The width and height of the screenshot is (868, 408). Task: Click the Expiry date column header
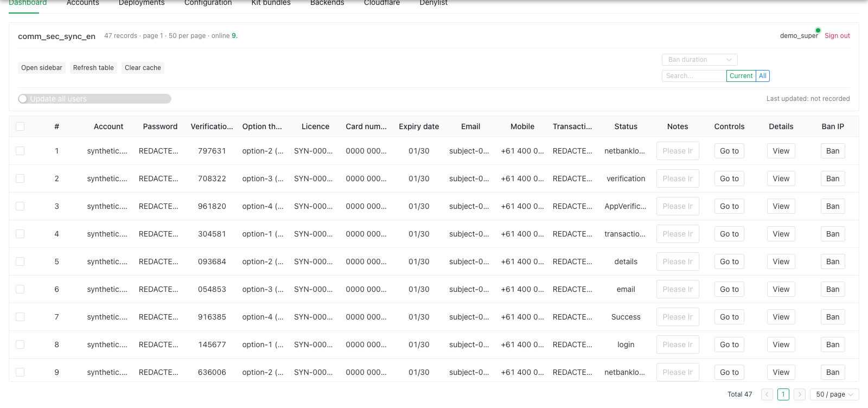(x=419, y=126)
